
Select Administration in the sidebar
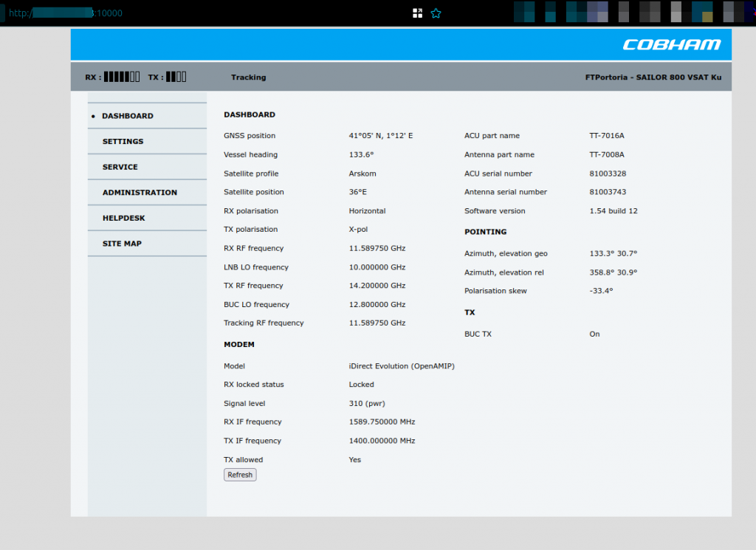tap(140, 193)
